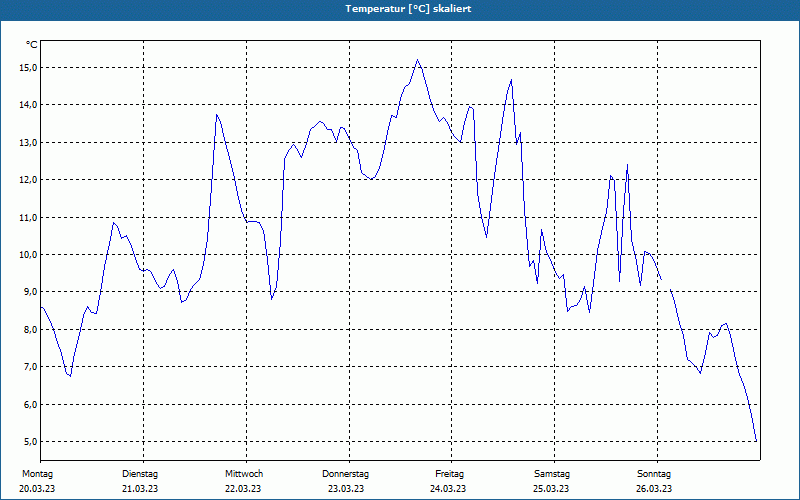Select the 'Sonntag' day label
The image size is (800, 500).
[654, 474]
